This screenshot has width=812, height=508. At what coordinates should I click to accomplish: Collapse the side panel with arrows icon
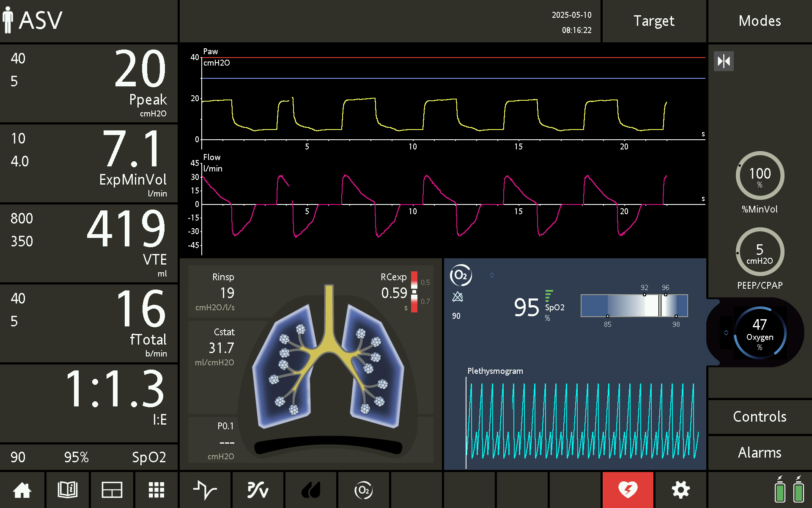coord(724,61)
